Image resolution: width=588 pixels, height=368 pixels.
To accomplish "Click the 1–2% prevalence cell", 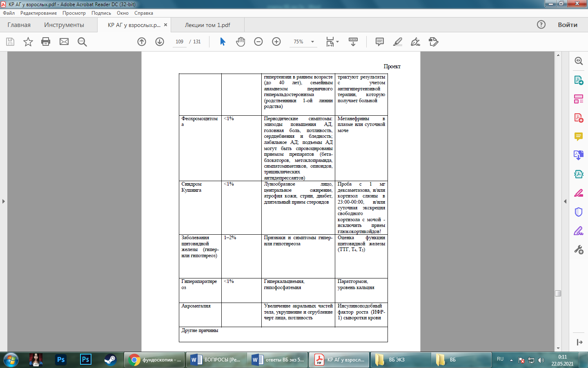I will pyautogui.click(x=241, y=256).
